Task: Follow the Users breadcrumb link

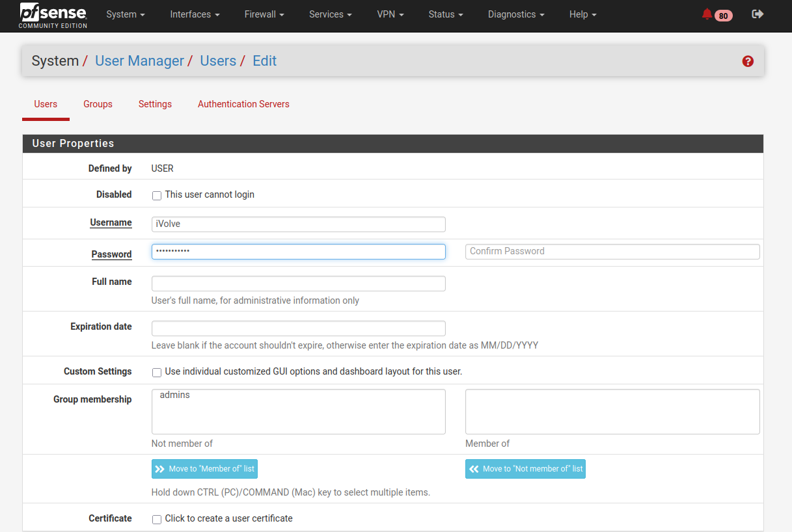Action: [x=218, y=61]
